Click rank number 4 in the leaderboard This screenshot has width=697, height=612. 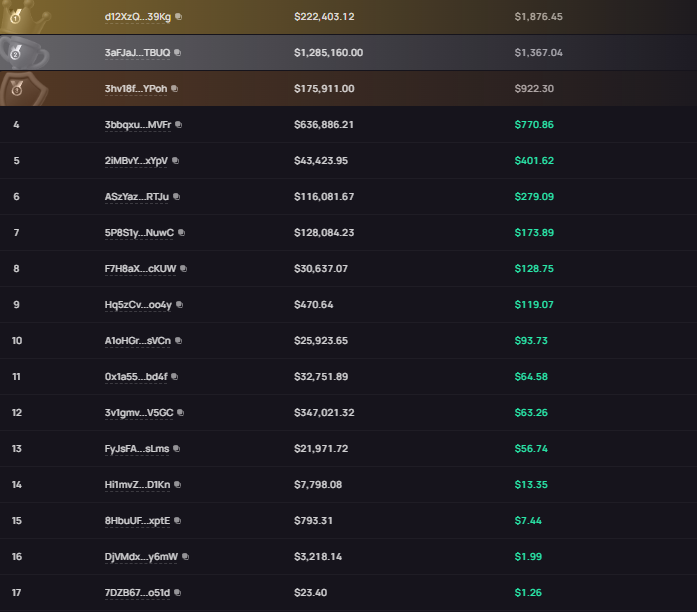16,125
